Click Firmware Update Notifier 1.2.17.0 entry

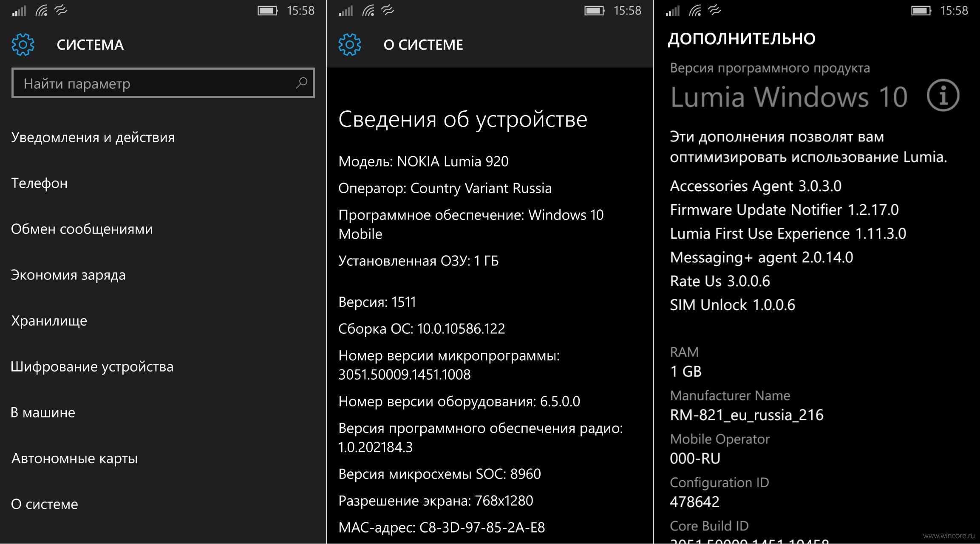point(784,210)
